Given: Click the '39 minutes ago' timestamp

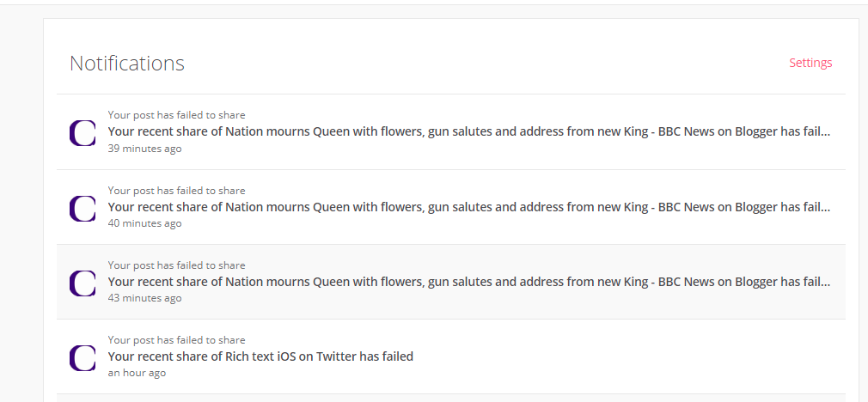Looking at the screenshot, I should tap(144, 149).
